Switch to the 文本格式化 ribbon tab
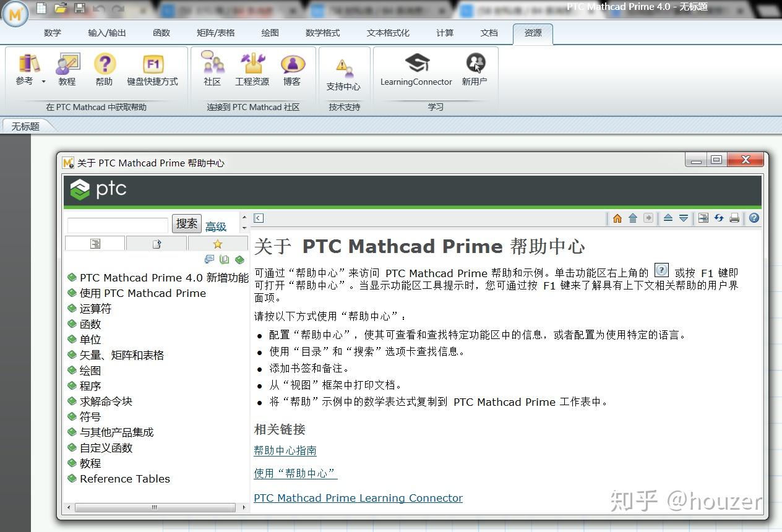The height and width of the screenshot is (532, 782). coord(388,33)
